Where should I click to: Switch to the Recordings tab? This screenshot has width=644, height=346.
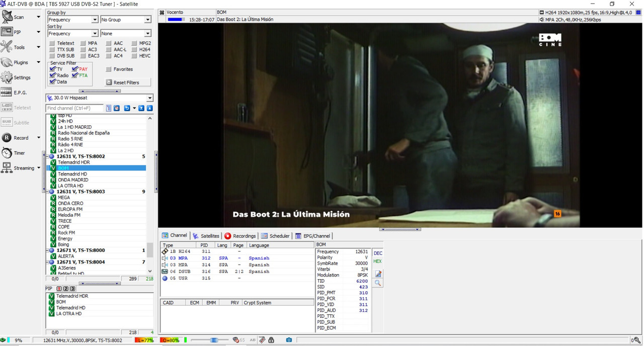[x=240, y=236]
